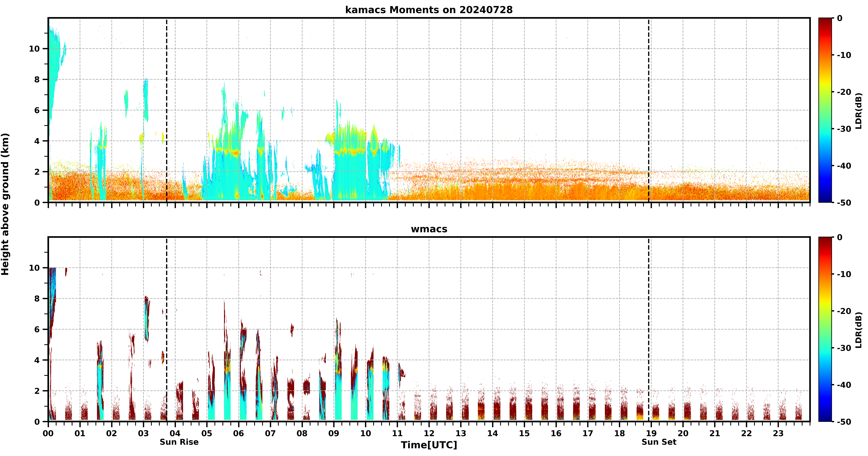Click the sunset dashed line in the wmacs plot

(649, 329)
